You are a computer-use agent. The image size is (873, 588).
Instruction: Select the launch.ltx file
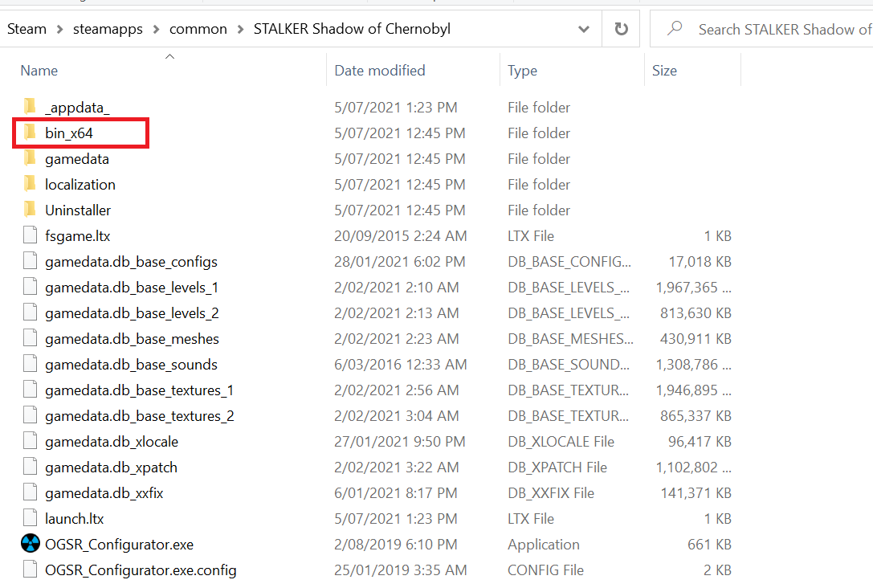point(75,518)
